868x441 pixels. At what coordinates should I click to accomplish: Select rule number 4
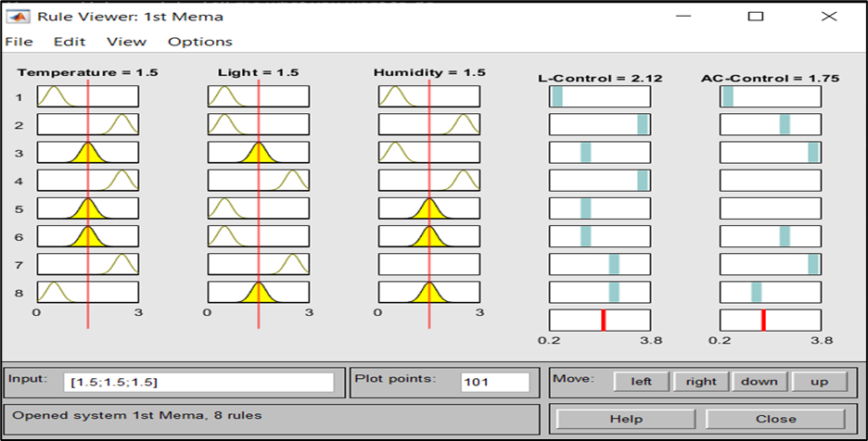click(19, 181)
